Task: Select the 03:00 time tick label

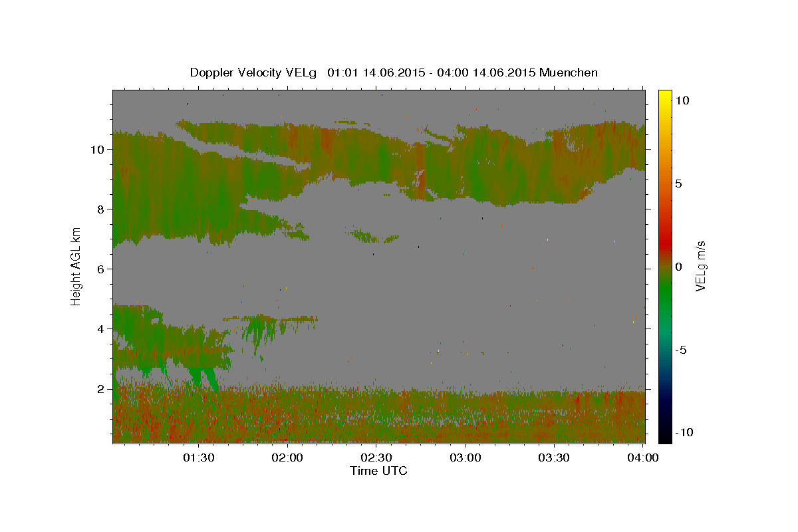Action: point(465,458)
